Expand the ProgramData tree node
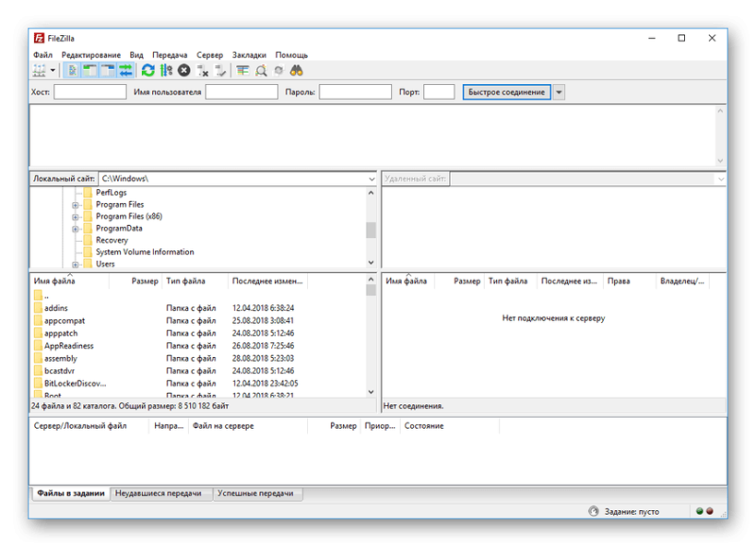The image size is (756, 547). (x=76, y=229)
